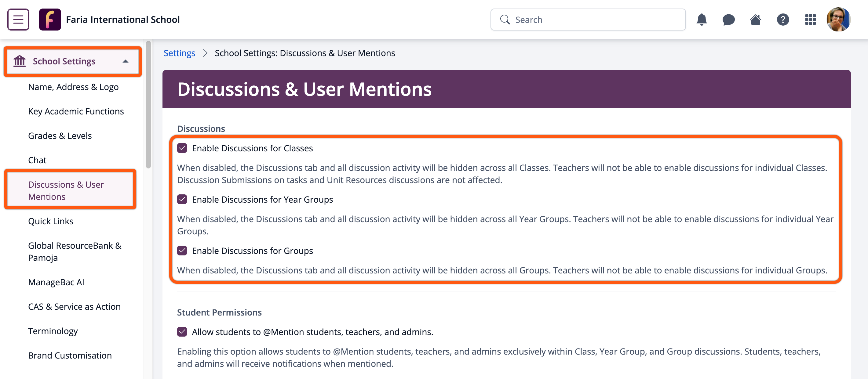Click the sidebar vertical scrollbar
The image size is (868, 379).
point(148,104)
